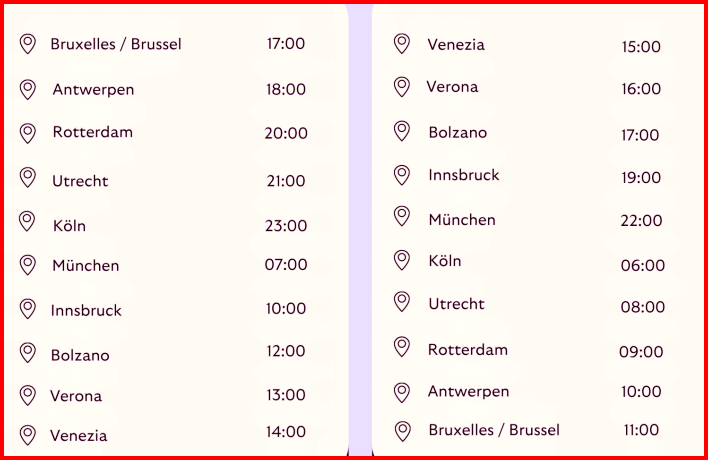
Task: Click the pin icon beside Bruxelles departure 17:00
Action: (28, 44)
